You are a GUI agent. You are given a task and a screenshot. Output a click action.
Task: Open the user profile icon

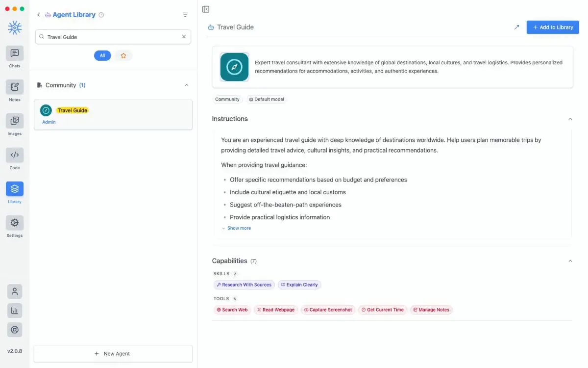point(15,291)
